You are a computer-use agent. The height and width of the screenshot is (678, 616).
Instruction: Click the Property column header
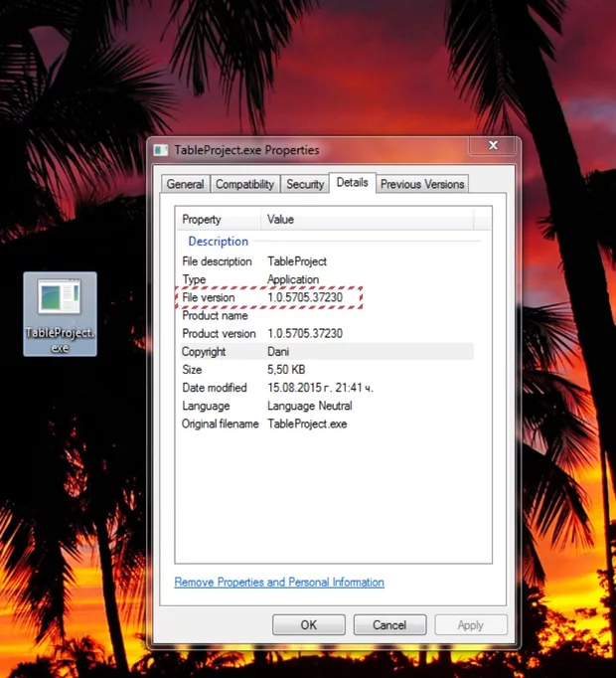(219, 220)
